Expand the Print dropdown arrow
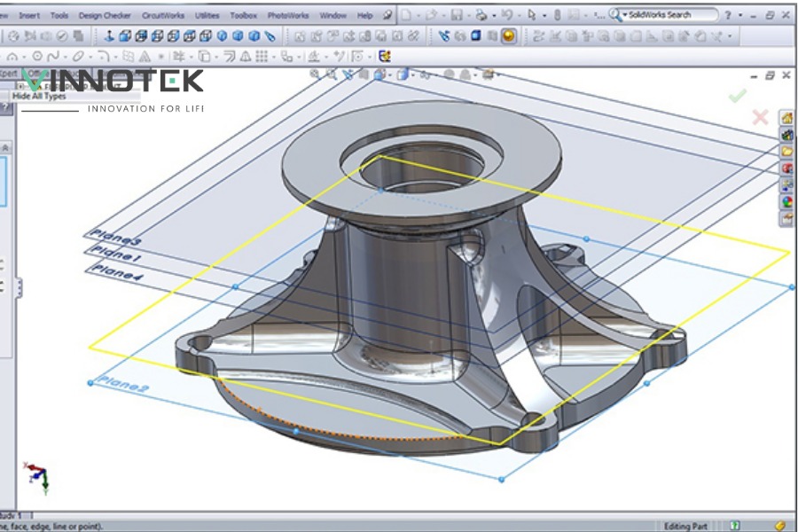The image size is (798, 532). pos(494,16)
